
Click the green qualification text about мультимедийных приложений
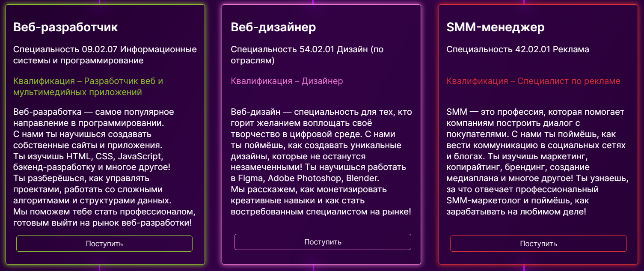(x=88, y=86)
